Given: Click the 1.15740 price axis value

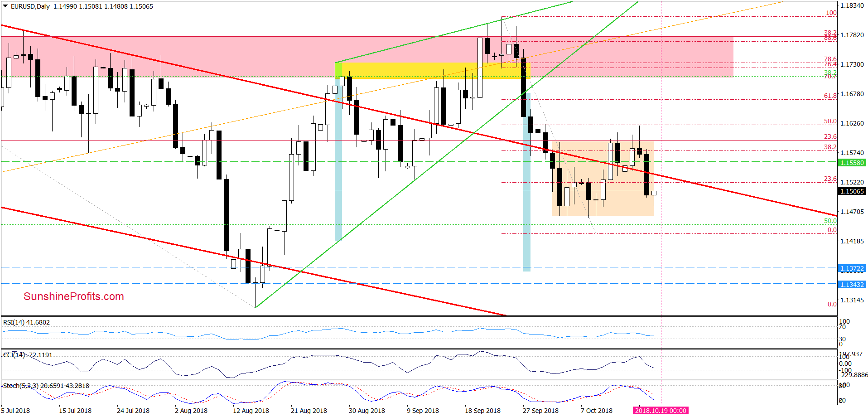Looking at the screenshot, I should (852, 153).
